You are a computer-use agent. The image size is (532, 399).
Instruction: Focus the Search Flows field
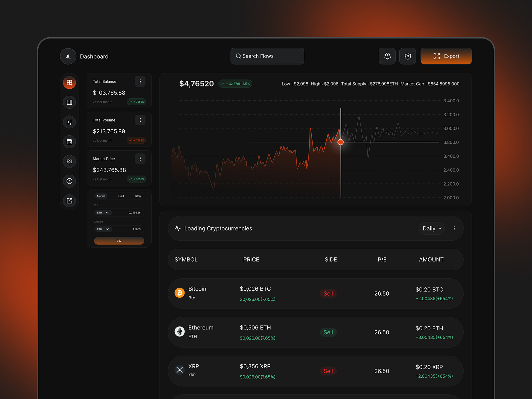coord(267,56)
